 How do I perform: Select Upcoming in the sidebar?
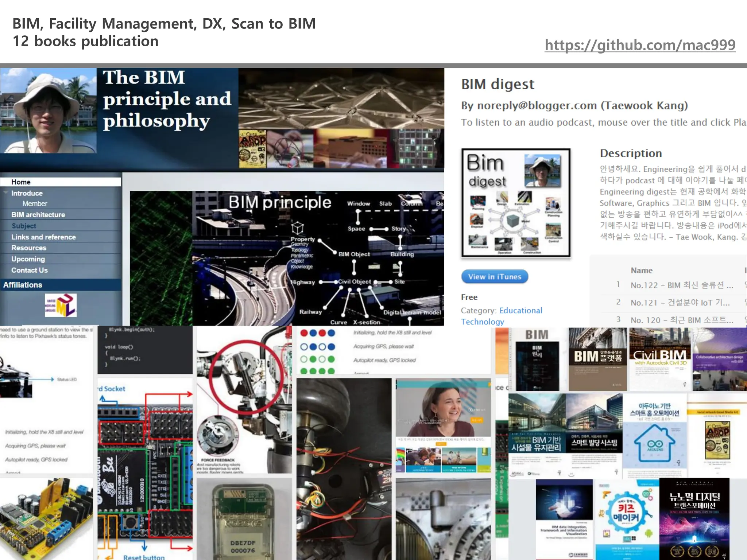[28, 259]
